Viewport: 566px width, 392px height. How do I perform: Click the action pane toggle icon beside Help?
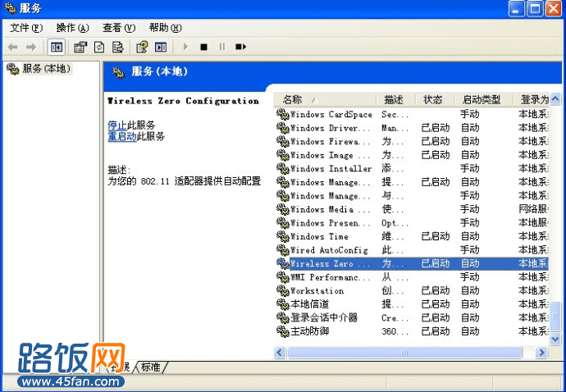point(161,47)
